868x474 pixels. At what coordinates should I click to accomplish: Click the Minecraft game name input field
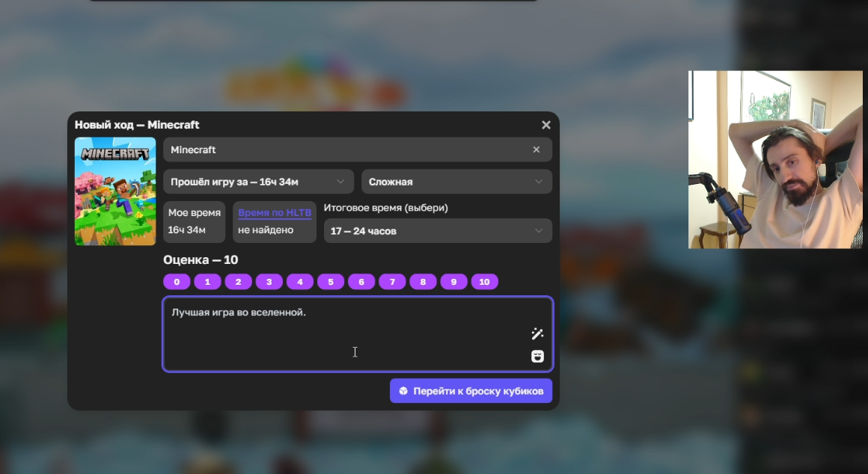tap(357, 150)
